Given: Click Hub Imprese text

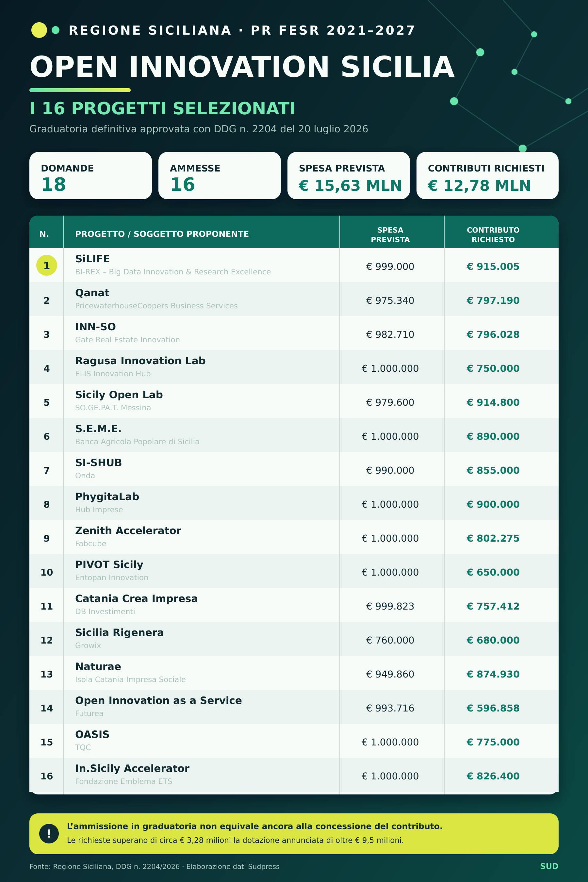Looking at the screenshot, I should tap(99, 510).
